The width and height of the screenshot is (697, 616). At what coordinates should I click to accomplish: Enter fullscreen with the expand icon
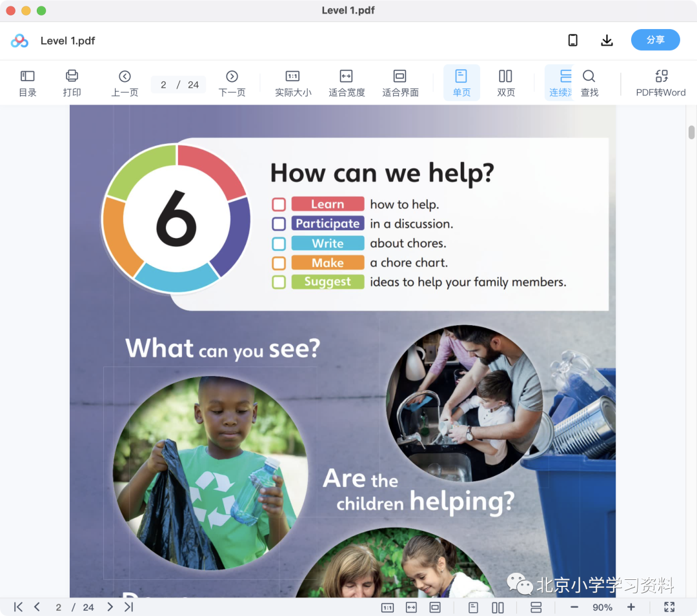669,607
